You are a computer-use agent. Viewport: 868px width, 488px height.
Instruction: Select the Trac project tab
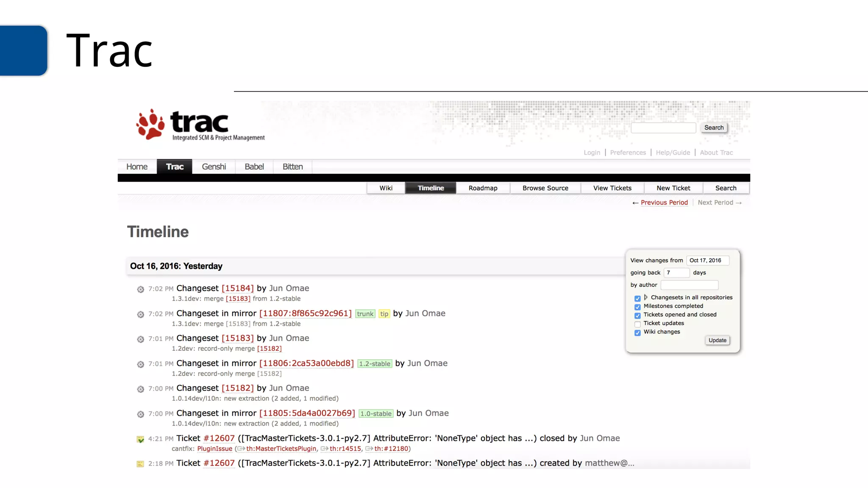pyautogui.click(x=175, y=166)
